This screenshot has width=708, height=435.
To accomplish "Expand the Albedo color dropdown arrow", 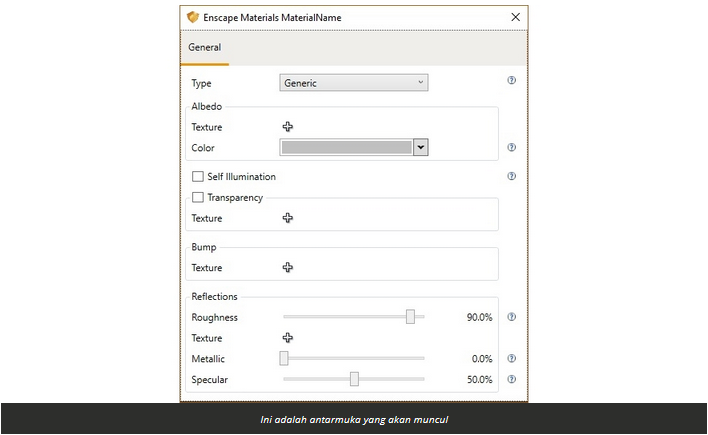I will pos(421,148).
